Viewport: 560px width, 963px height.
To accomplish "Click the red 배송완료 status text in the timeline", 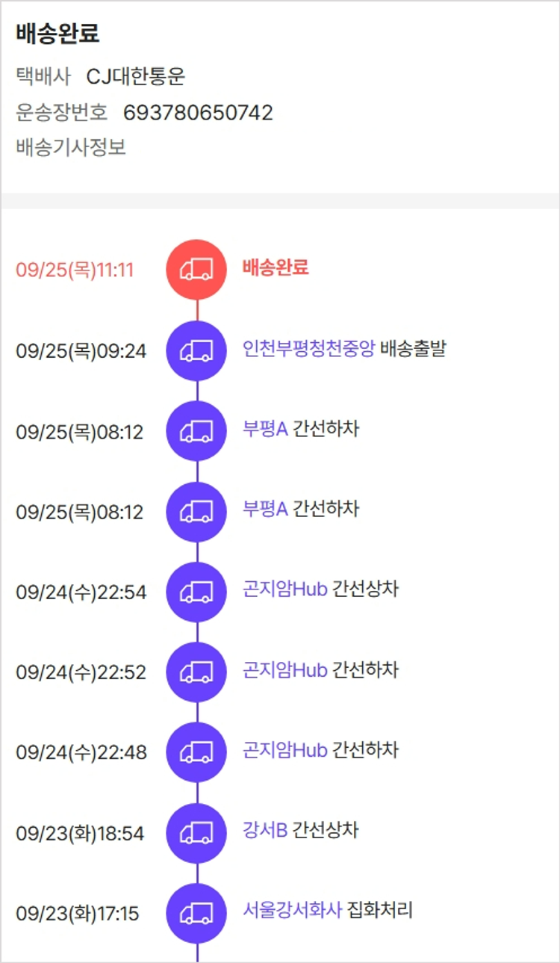I will pos(276,267).
